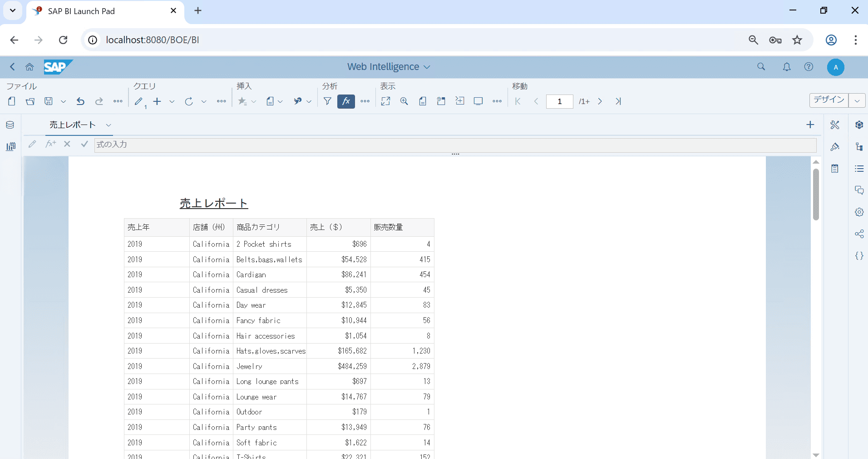Toggle fullscreen display icon in 表示 group

tap(385, 101)
